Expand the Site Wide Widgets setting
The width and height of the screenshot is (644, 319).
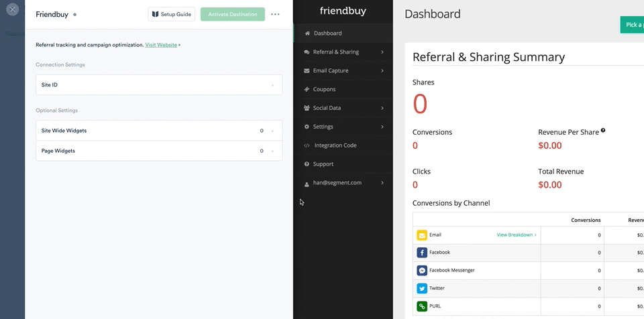point(159,131)
